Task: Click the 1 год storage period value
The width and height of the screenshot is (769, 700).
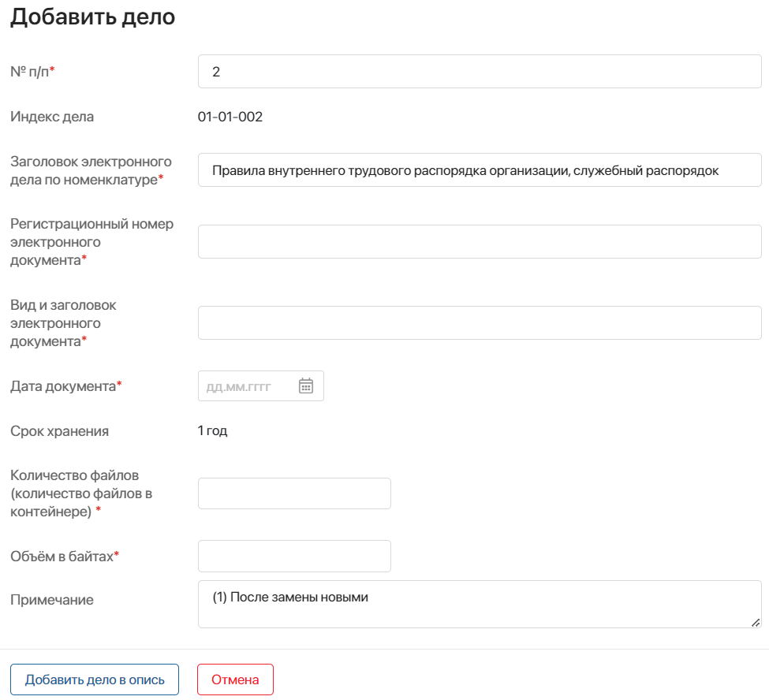Action: [212, 431]
